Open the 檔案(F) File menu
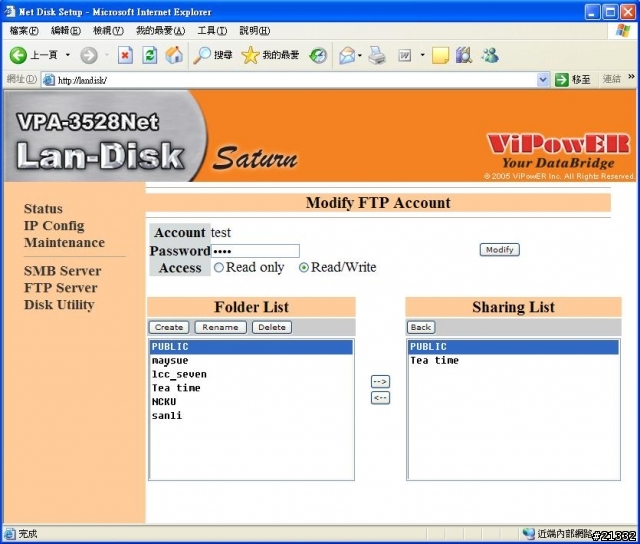Image resolution: width=640 pixels, height=544 pixels. 24,31
